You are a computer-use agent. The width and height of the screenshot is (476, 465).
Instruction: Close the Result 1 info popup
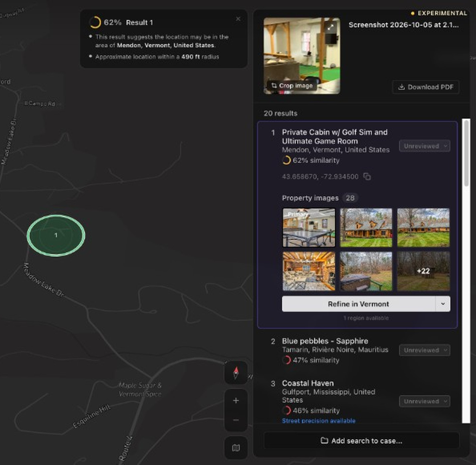238,19
